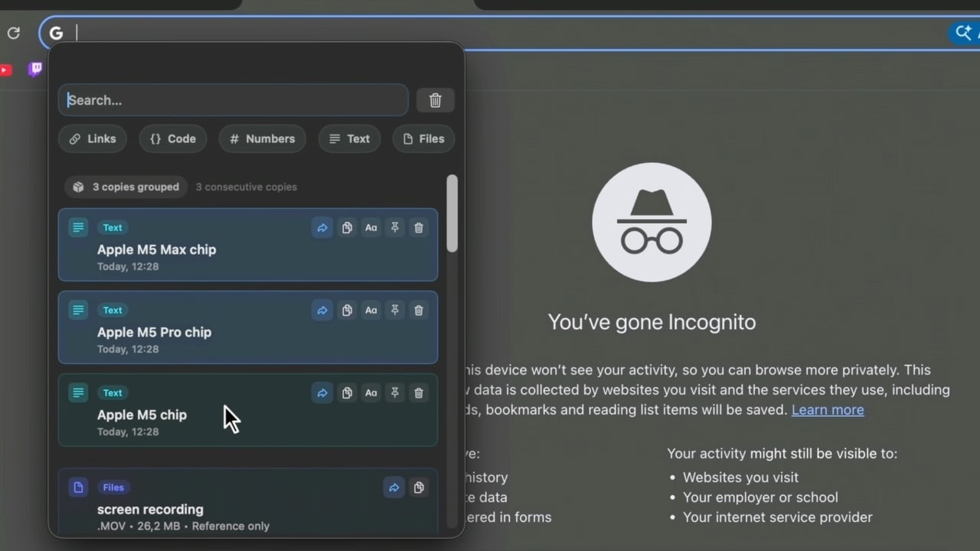
Task: Copy the Apple M5 Pro chip entry
Action: click(347, 311)
